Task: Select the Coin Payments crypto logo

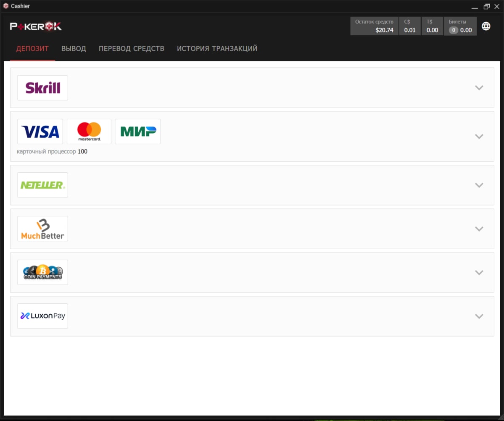Action: [x=43, y=272]
